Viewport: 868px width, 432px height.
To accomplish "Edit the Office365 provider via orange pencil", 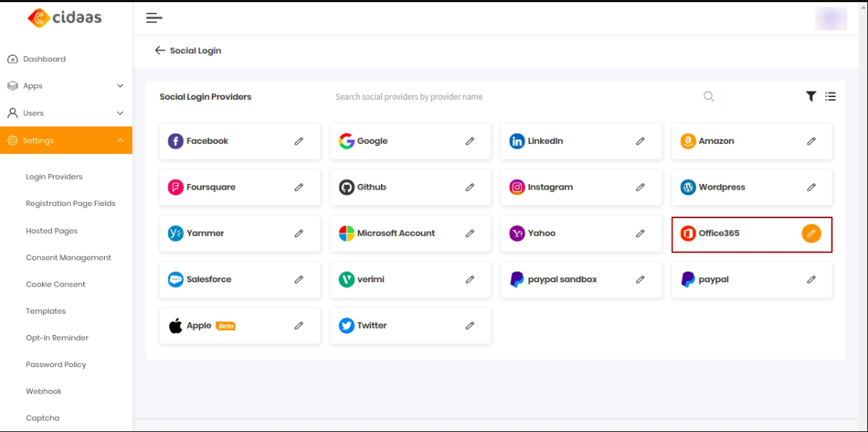I will (811, 233).
